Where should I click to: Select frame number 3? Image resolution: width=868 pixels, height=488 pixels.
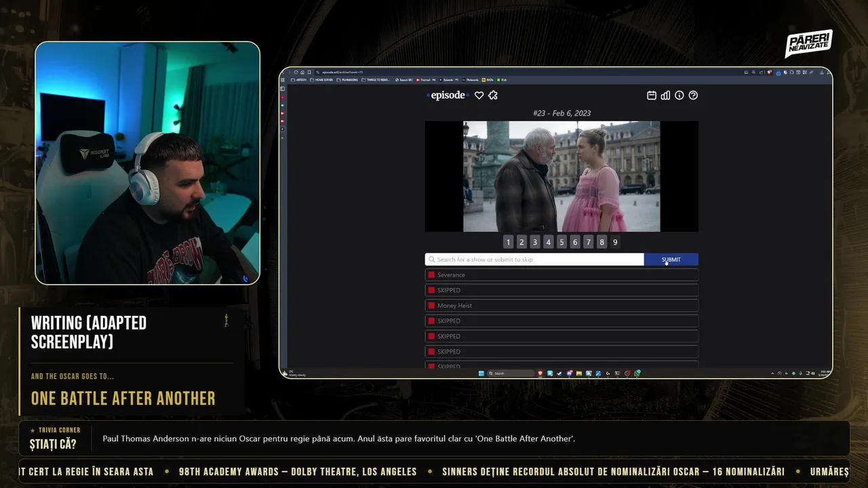[535, 242]
